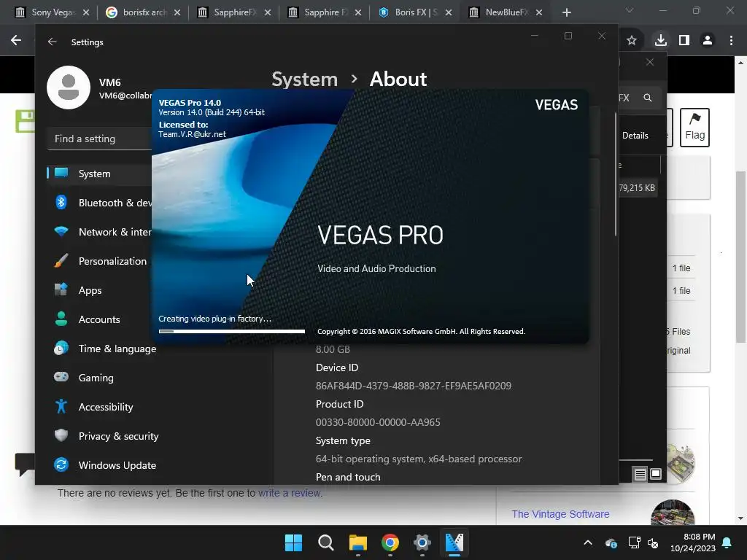The width and height of the screenshot is (747, 560).
Task: Click the Network & internet wifi icon
Action: (x=61, y=232)
